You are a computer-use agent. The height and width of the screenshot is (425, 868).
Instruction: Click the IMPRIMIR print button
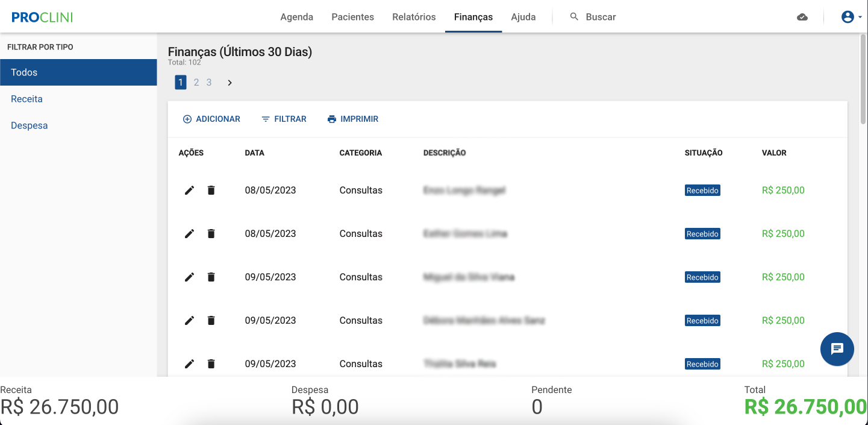(352, 119)
